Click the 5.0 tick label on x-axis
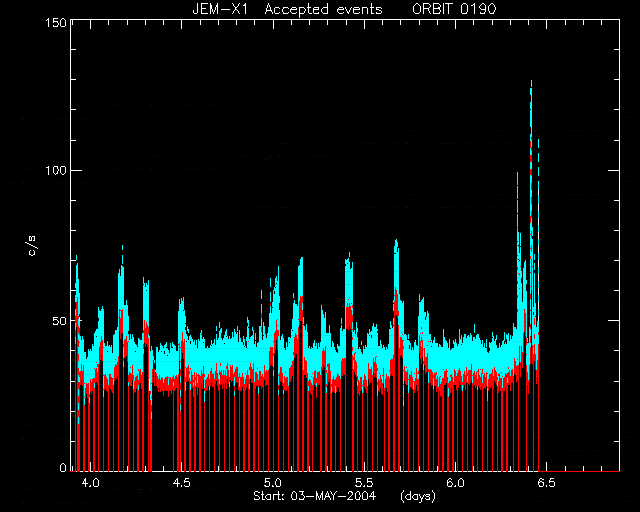Screen dimensions: 640x512 click(x=273, y=483)
